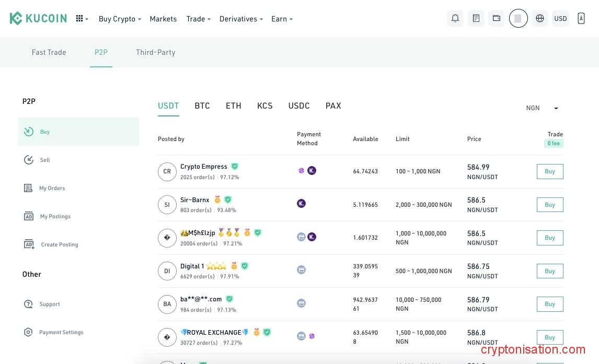Switch to the BTC tab
Image resolution: width=599 pixels, height=364 pixels.
pos(202,105)
